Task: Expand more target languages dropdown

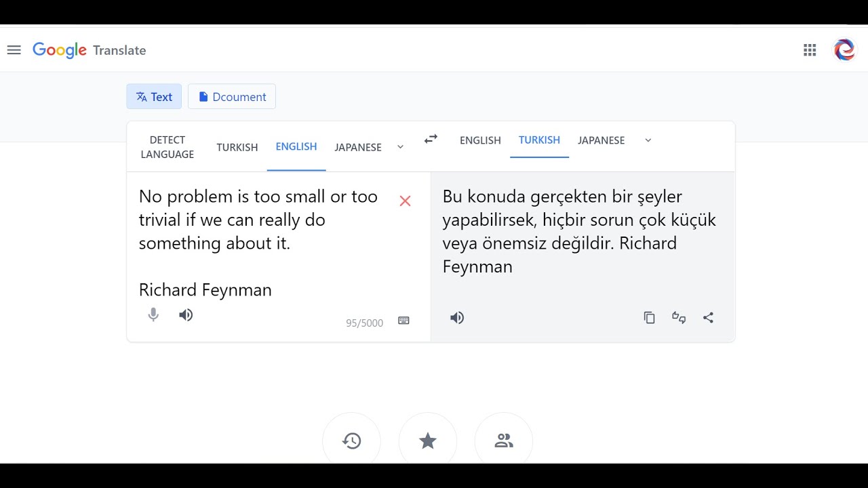Action: (x=648, y=140)
